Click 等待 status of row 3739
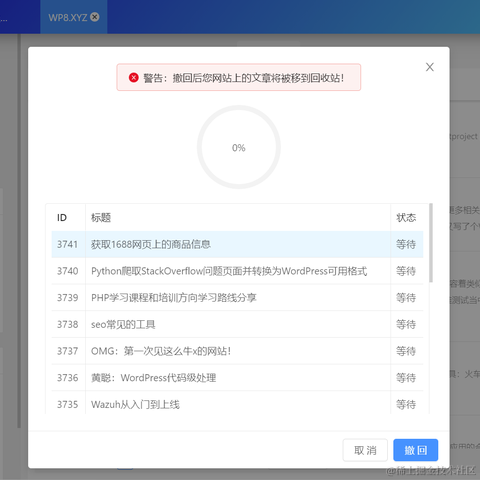This screenshot has width=480, height=480. point(406,298)
